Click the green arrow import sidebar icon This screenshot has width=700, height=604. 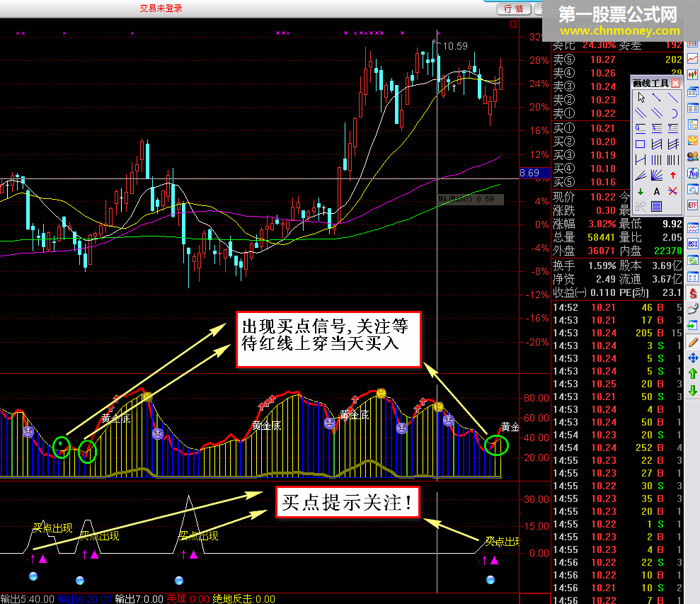pos(693,325)
